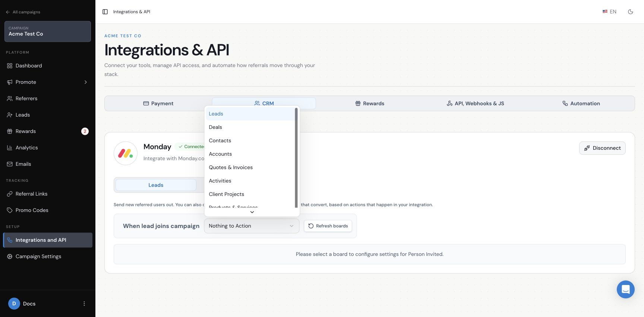Open the EN language selector
This screenshot has height=317, width=644.
609,12
